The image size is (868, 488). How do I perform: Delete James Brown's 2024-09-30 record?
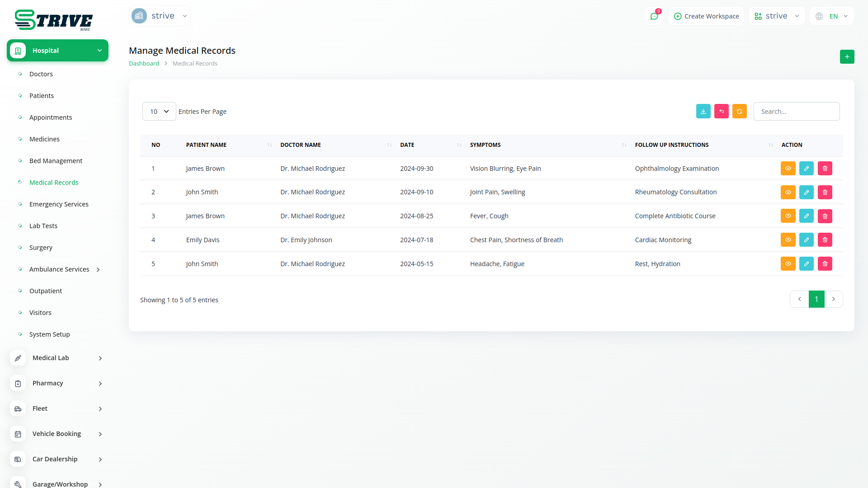825,169
